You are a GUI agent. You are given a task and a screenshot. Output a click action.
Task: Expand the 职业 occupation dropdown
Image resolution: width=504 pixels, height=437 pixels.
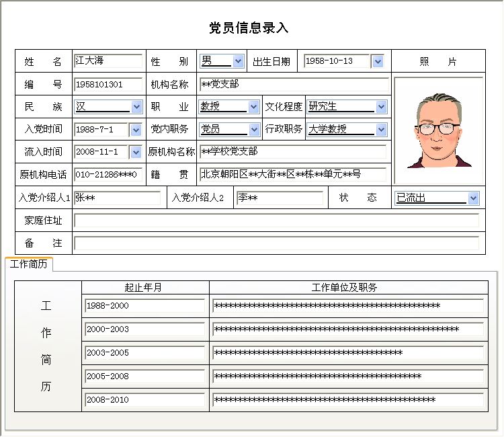tap(253, 107)
